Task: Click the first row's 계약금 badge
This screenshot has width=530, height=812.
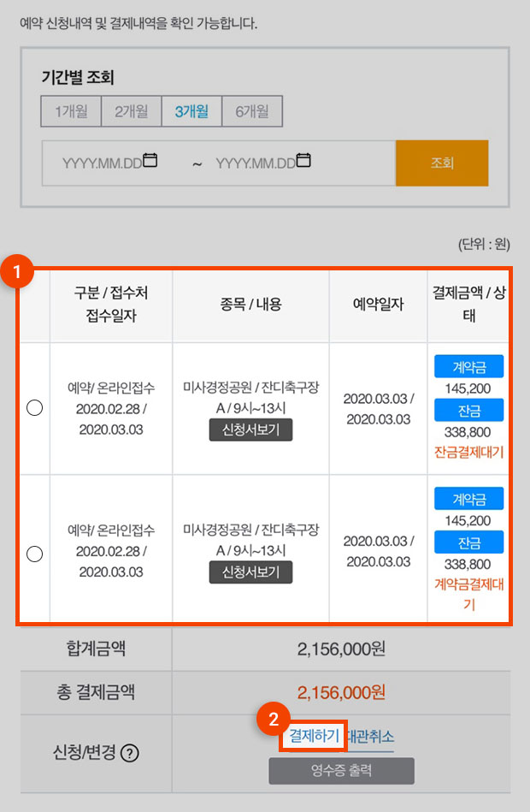Action: click(469, 367)
